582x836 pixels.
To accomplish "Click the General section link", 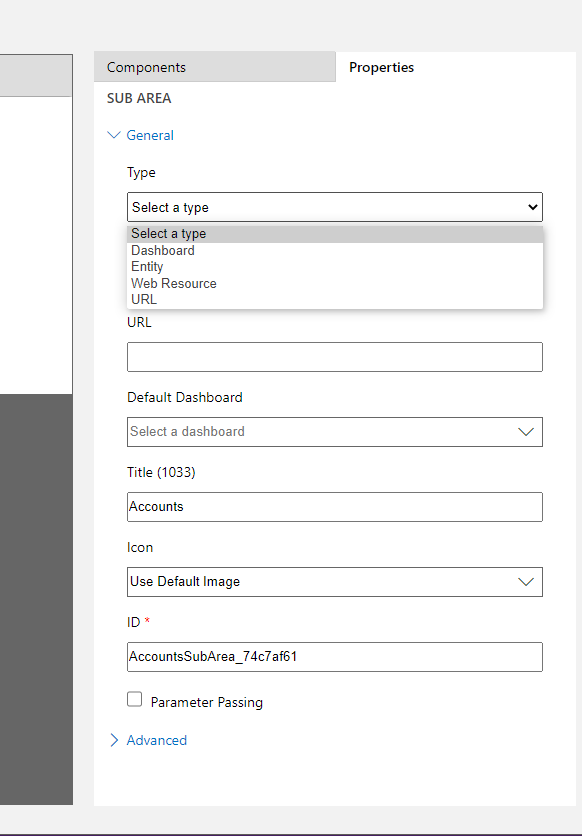I will [150, 135].
